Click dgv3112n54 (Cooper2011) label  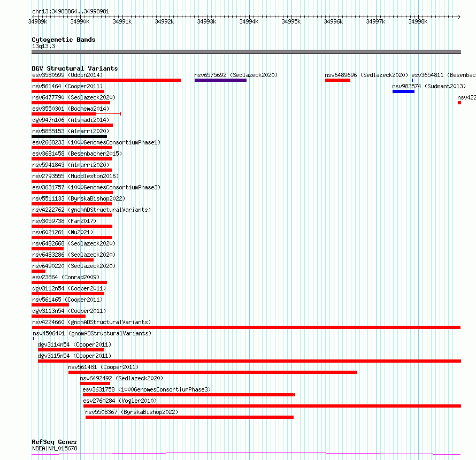pos(69,288)
